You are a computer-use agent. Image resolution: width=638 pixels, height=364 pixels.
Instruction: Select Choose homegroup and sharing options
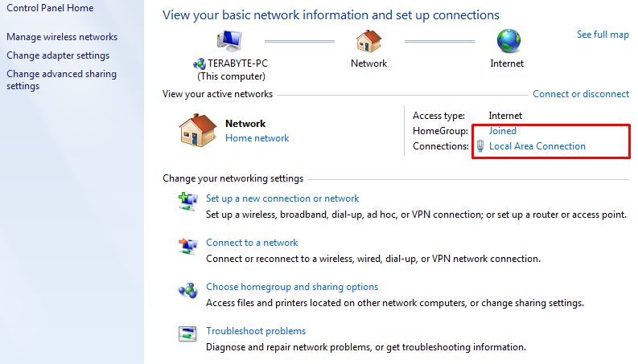click(292, 287)
